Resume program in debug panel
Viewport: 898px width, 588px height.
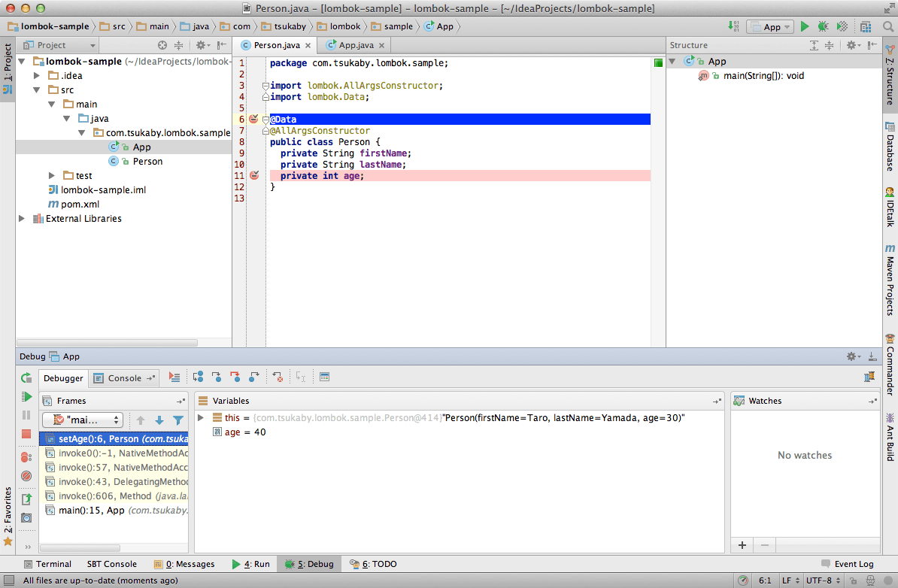click(26, 396)
